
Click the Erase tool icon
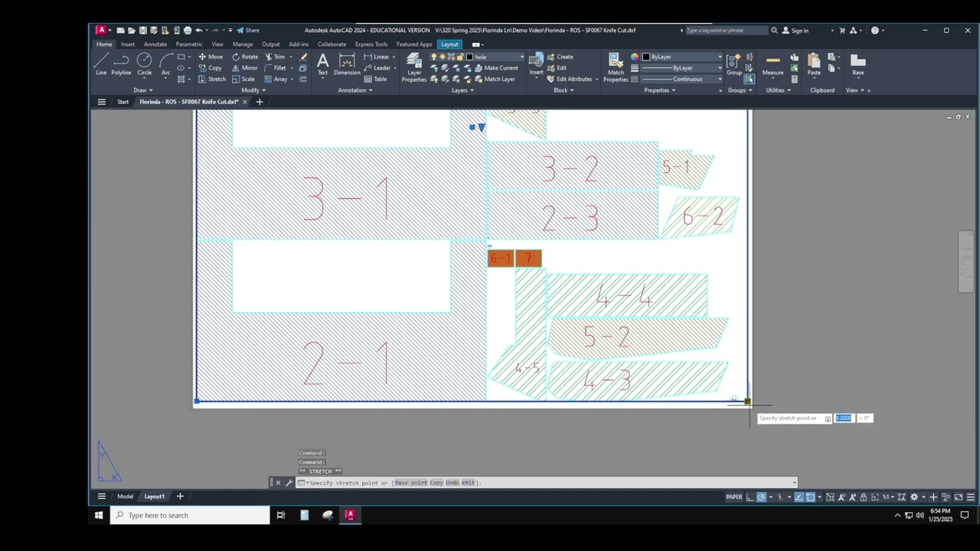point(303,57)
